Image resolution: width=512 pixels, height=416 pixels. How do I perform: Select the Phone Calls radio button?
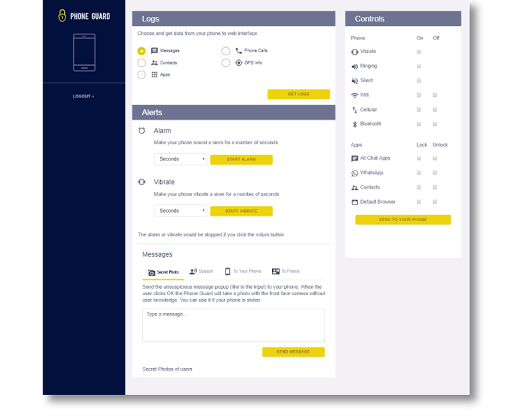tap(226, 51)
